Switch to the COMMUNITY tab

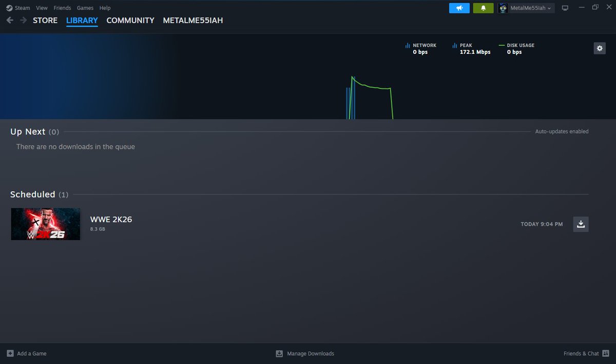[130, 21]
